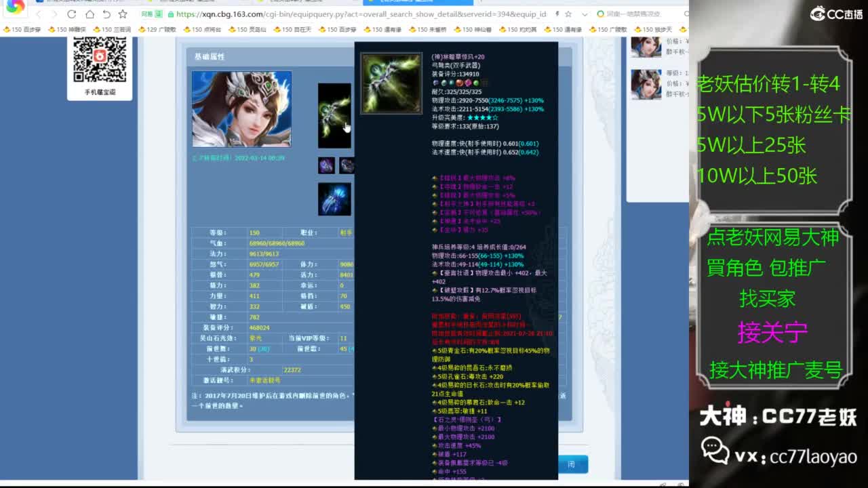Viewport: 868px width, 488px height.
Task: Click the mobile QR code image
Action: (x=100, y=59)
